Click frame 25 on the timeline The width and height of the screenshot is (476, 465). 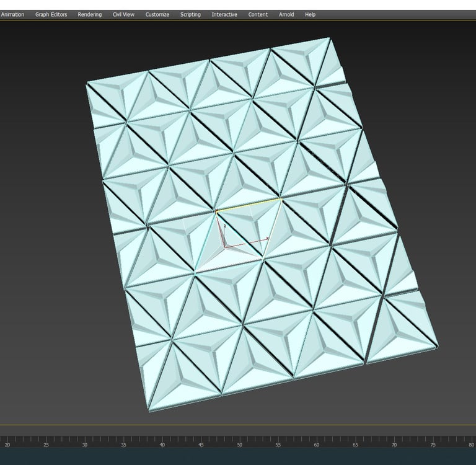[46, 444]
